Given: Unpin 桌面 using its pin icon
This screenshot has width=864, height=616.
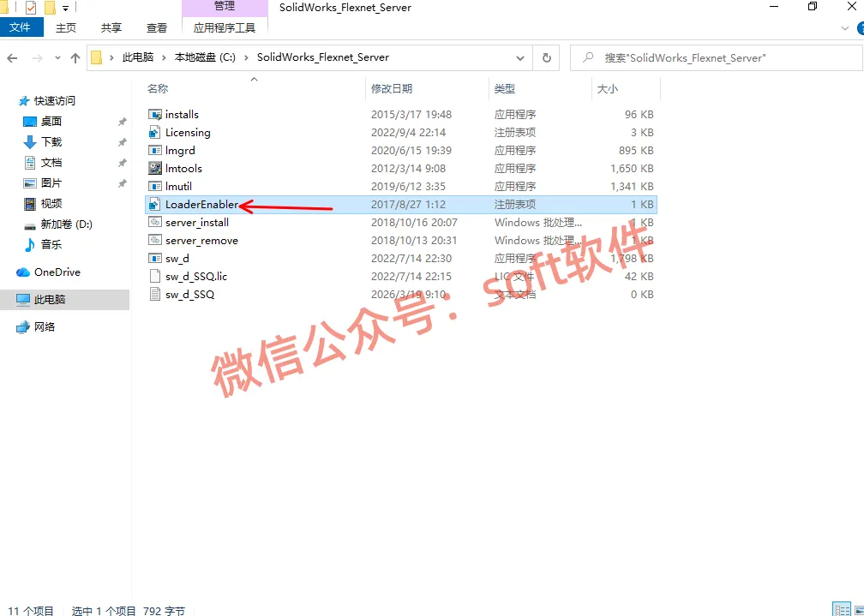Looking at the screenshot, I should pyautogui.click(x=123, y=122).
